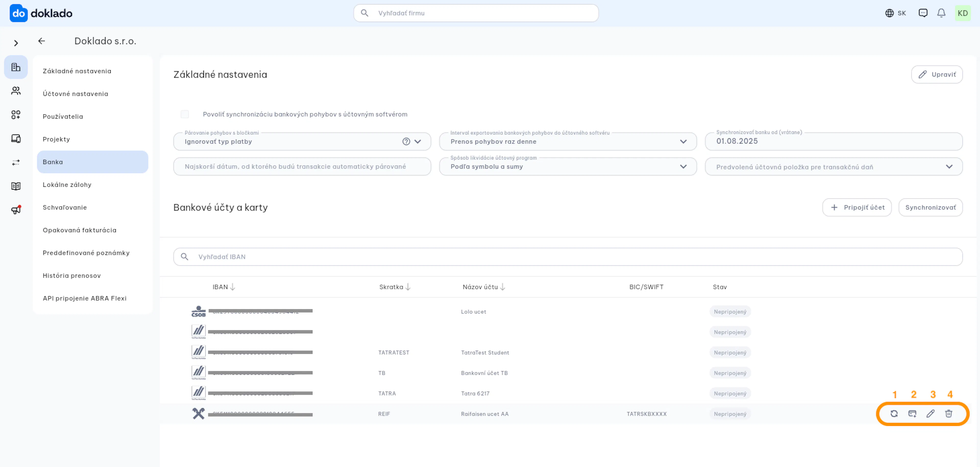
Task: Open the Párovanie pohybov s bločkami dropdown
Action: (302, 142)
